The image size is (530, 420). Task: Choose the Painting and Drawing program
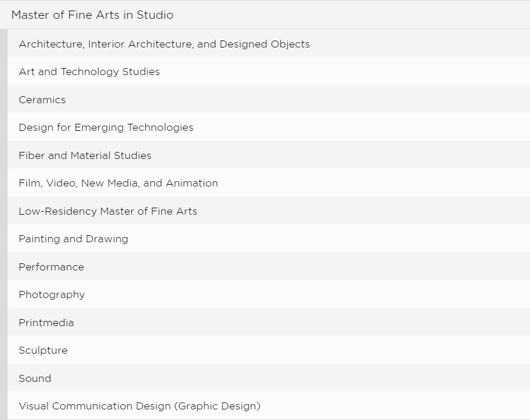(x=73, y=239)
